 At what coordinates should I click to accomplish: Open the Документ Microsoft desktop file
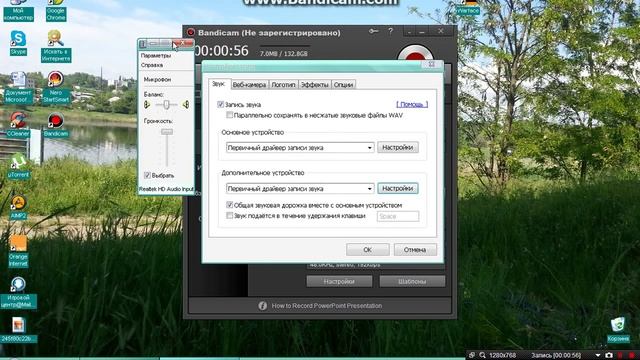click(x=18, y=87)
